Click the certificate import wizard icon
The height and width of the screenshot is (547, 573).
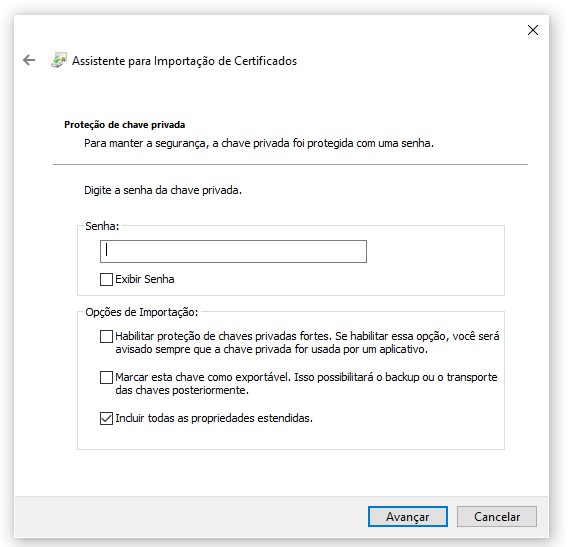[x=58, y=60]
